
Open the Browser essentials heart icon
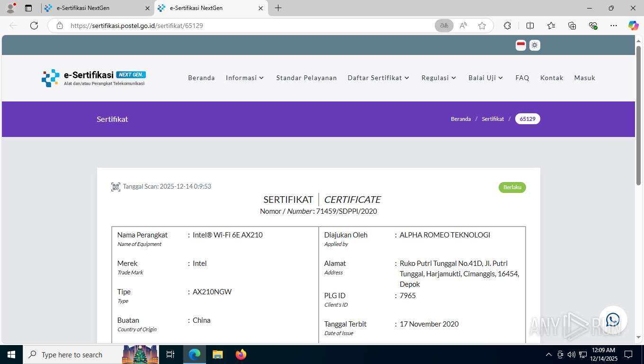click(593, 26)
